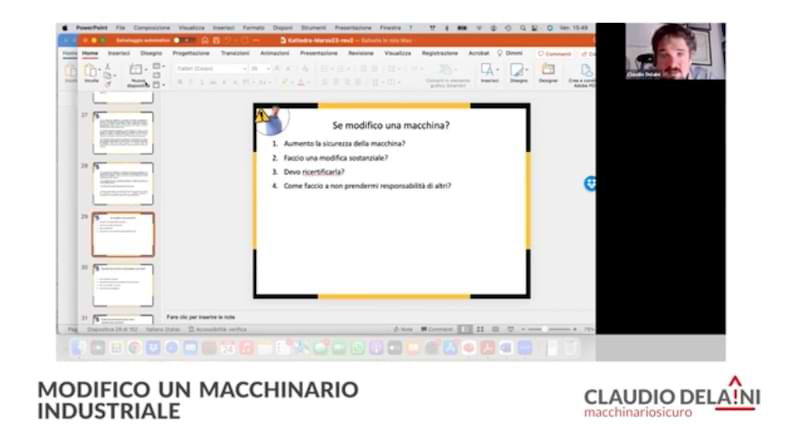The height and width of the screenshot is (434, 786).
Task: Open the slide layout dropdown
Action: click(159, 66)
